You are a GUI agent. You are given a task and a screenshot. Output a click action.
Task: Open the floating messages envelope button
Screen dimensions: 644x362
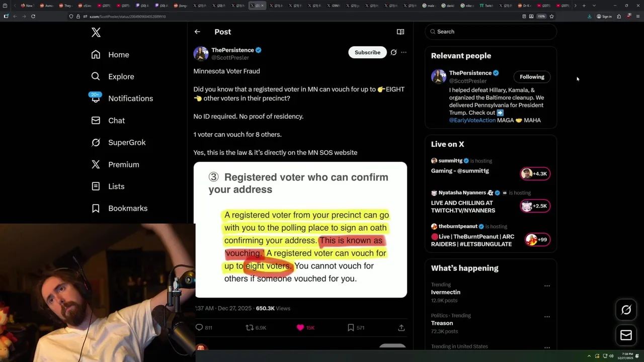(x=626, y=335)
